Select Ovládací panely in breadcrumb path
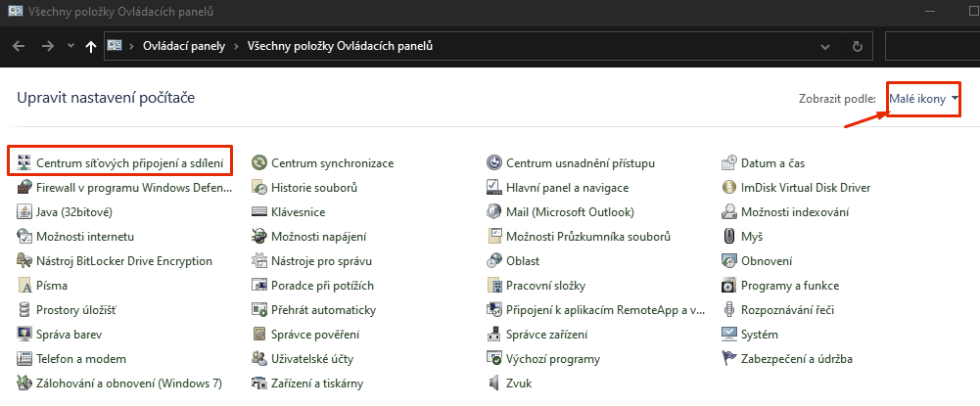This screenshot has height=406, width=980. pos(184,46)
